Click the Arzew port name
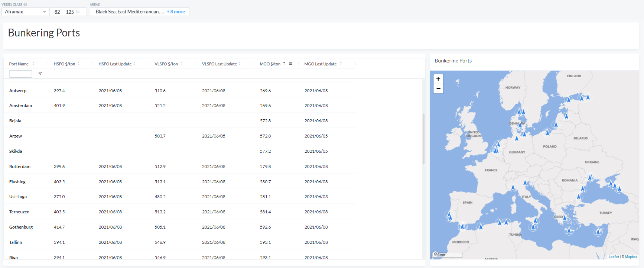644x268 pixels. 16,136
